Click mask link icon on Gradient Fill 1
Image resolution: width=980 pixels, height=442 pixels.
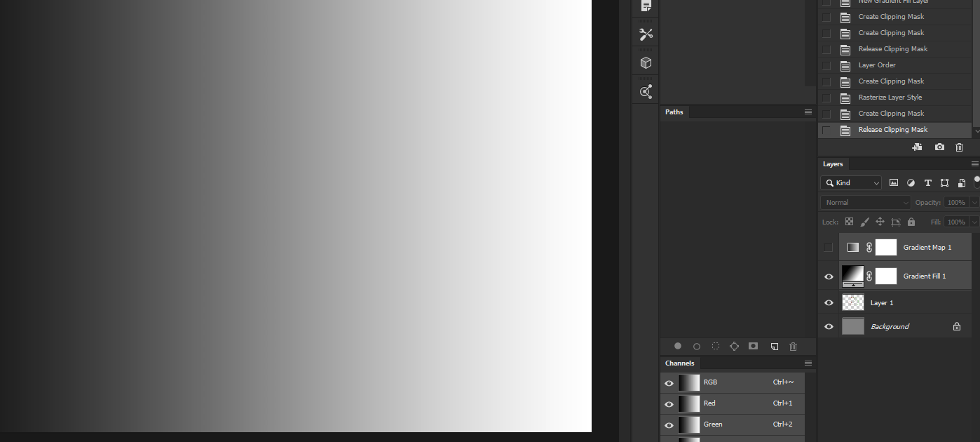[x=869, y=276]
